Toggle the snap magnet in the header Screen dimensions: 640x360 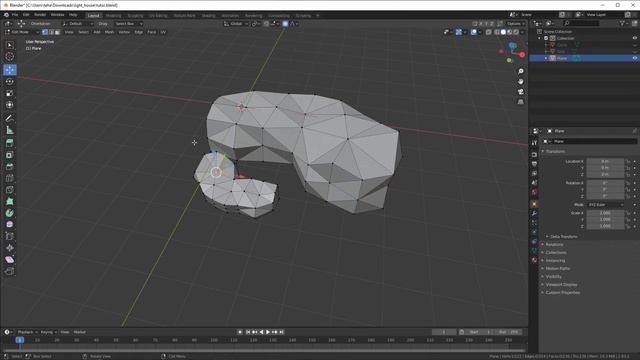point(266,24)
